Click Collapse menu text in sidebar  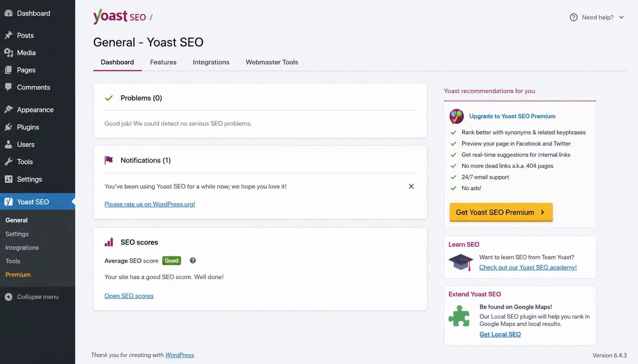click(x=38, y=297)
